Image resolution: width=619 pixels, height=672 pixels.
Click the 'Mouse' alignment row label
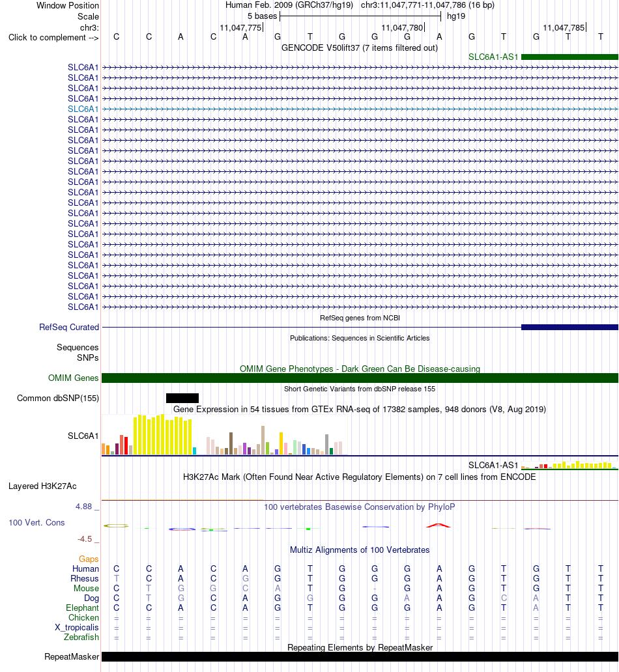pyautogui.click(x=86, y=589)
